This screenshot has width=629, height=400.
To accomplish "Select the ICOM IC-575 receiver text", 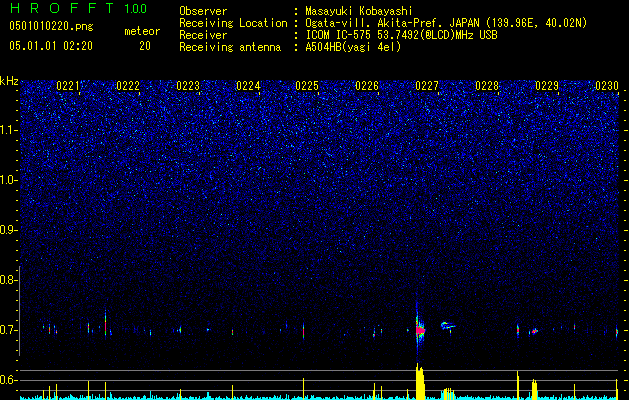I will tap(401, 35).
